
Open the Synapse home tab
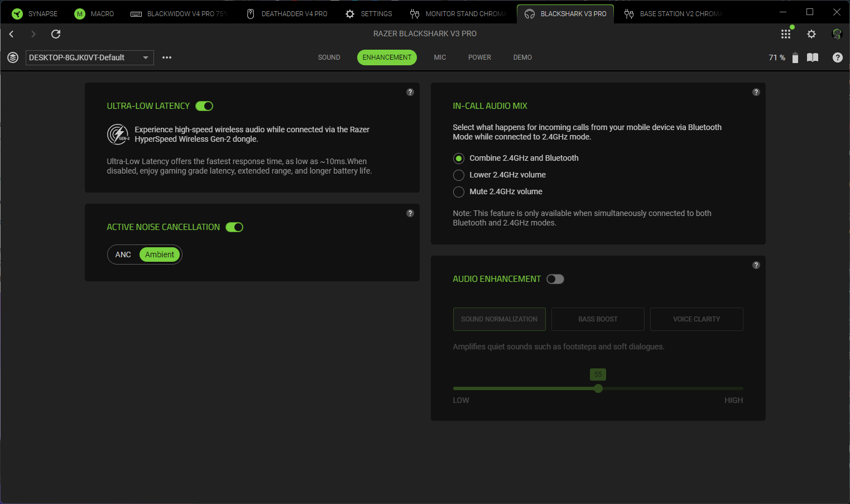pyautogui.click(x=35, y=13)
